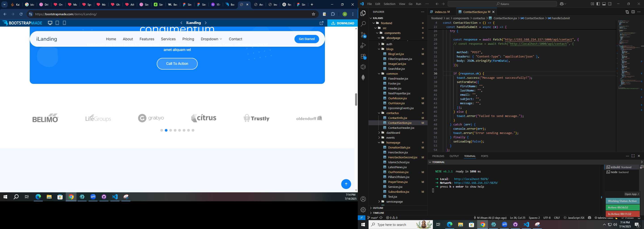644x229 pixels.
Task: Click the Explorer files icon in activity bar
Action: pyautogui.click(x=363, y=13)
